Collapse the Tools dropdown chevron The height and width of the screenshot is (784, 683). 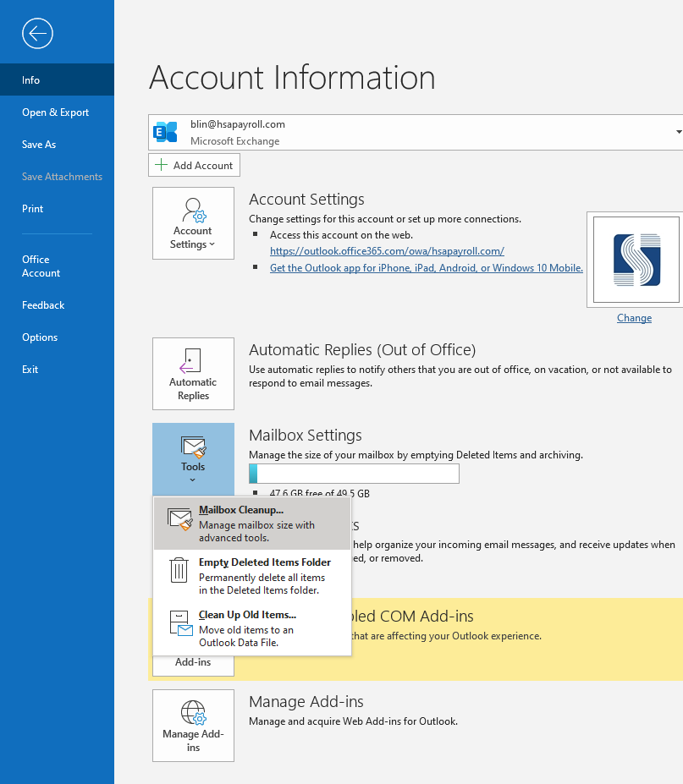[193, 480]
